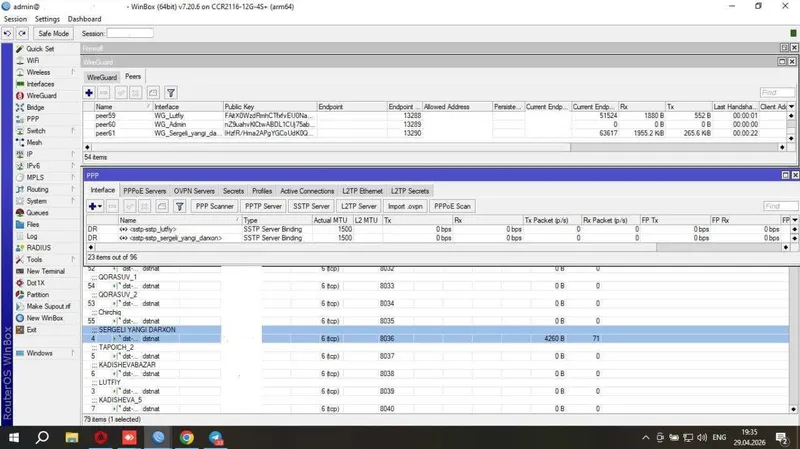Click L2TP Server button
800x449 pixels.
359,207
